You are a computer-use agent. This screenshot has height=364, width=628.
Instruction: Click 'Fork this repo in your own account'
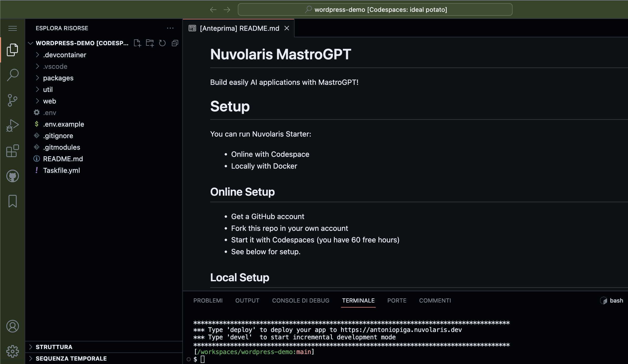(x=289, y=228)
